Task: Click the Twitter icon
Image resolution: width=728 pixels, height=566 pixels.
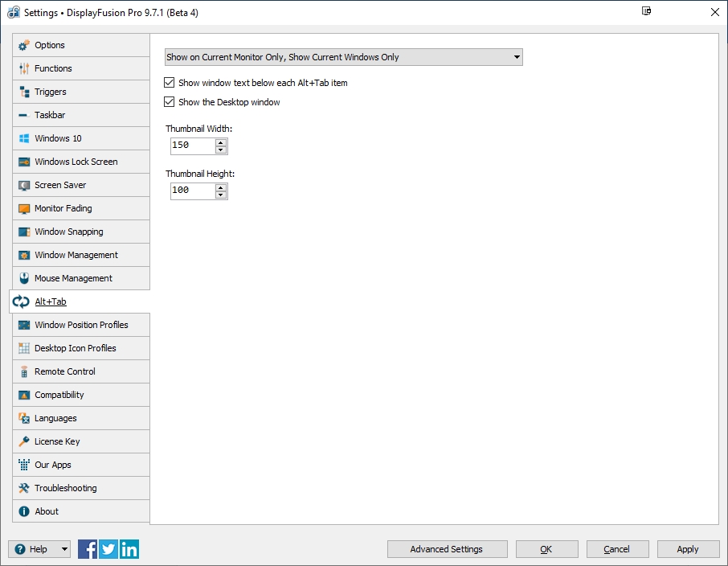Action: pyautogui.click(x=108, y=549)
